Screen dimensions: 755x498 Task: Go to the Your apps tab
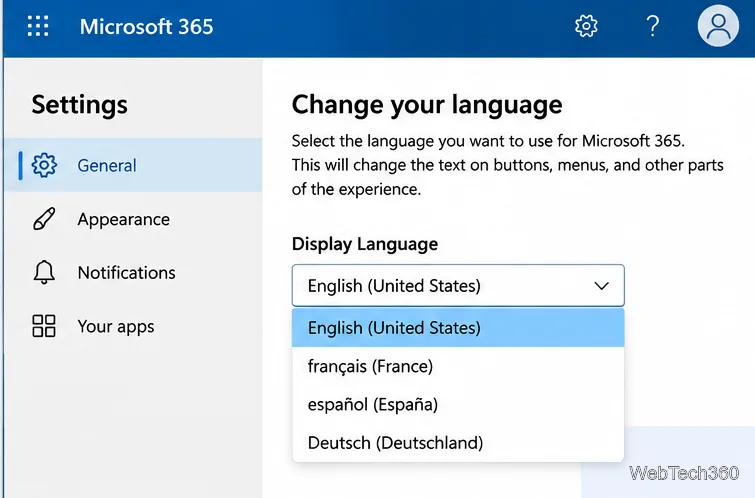133,326
